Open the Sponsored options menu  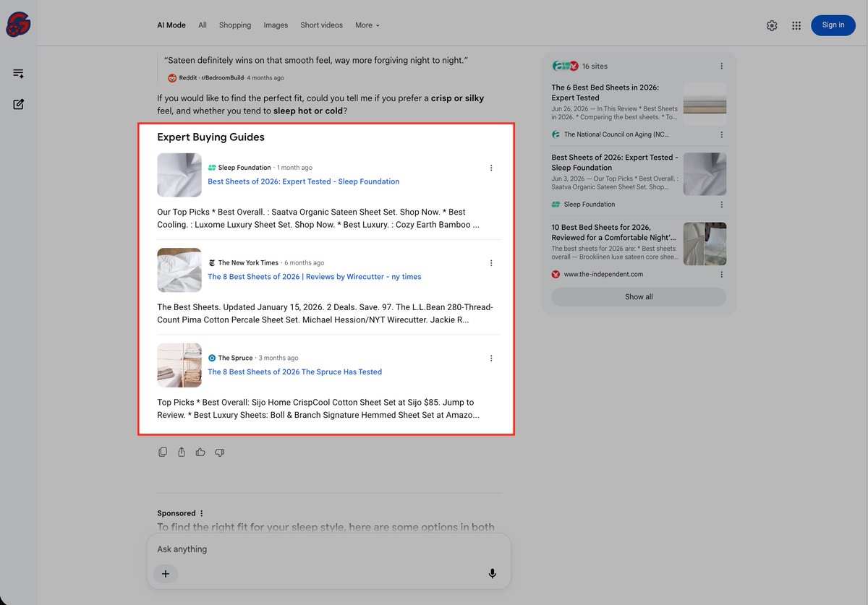(202, 513)
